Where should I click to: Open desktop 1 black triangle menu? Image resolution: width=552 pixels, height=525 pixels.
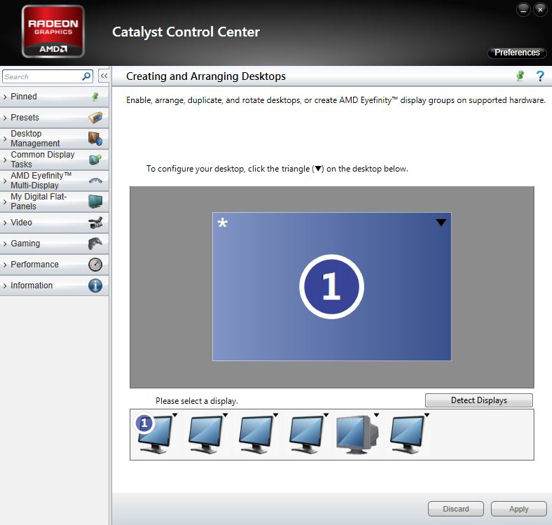pos(441,222)
